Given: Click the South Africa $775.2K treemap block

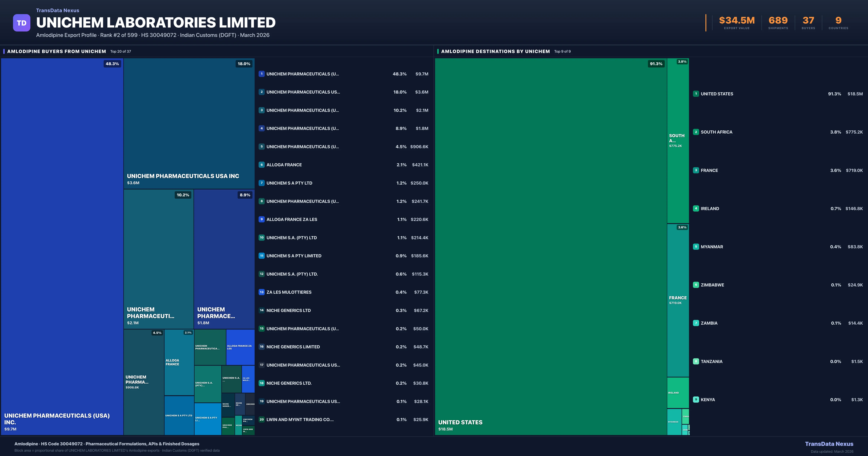Looking at the screenshot, I should (x=678, y=140).
